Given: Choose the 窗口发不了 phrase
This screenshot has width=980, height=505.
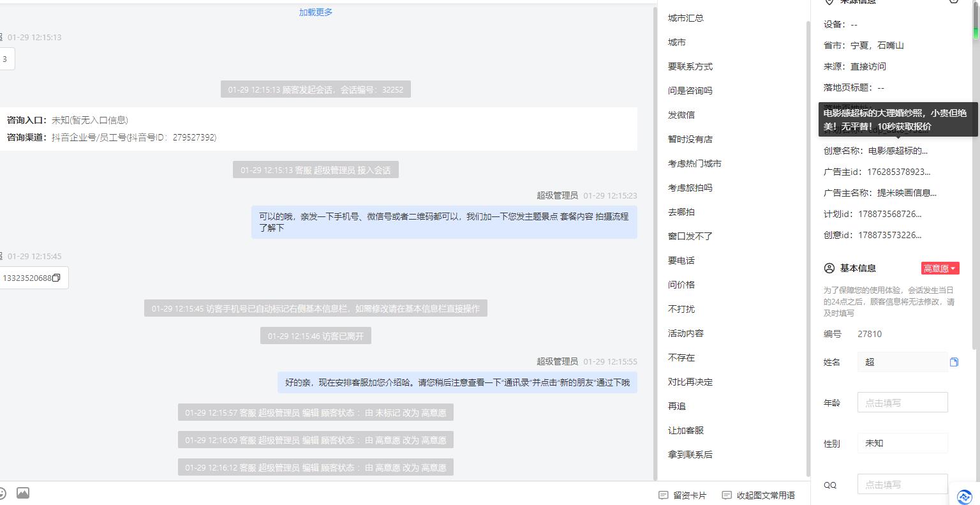Looking at the screenshot, I should [x=690, y=236].
